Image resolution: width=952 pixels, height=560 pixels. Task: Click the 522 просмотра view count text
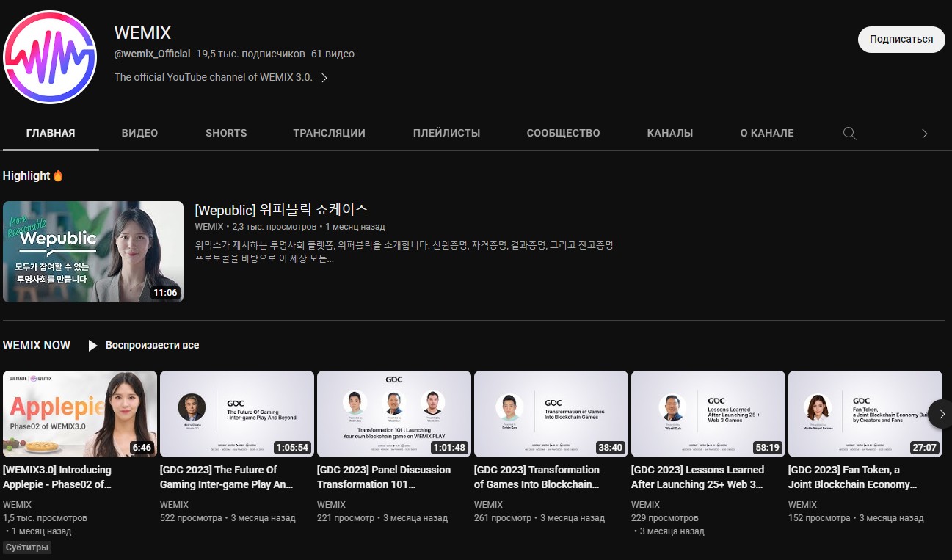pos(191,518)
